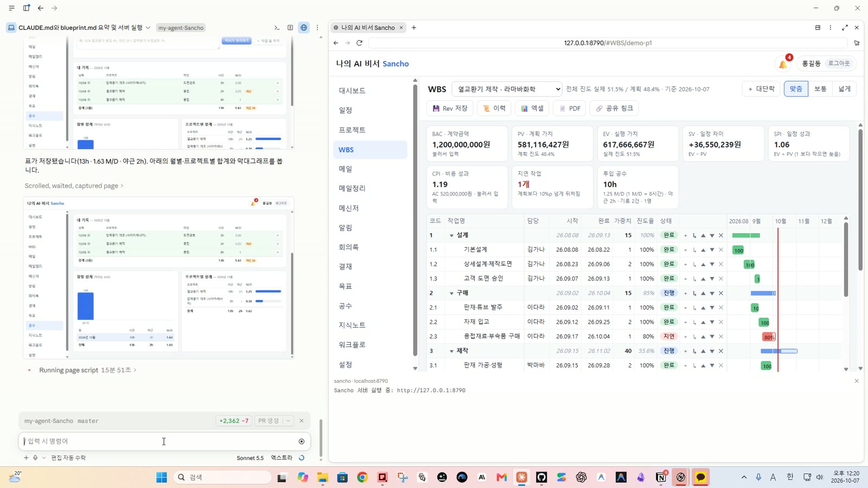Open the project selector 열교환기 제작 dropdown
The height and width of the screenshot is (488, 868).
[507, 89]
